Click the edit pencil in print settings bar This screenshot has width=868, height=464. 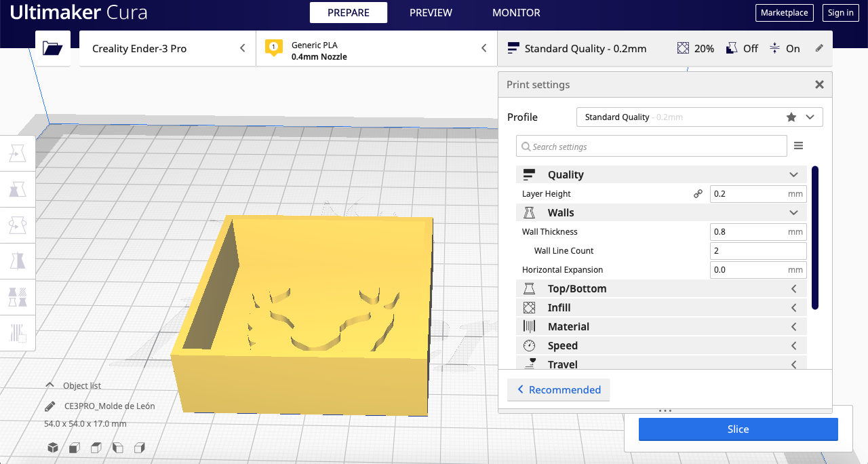click(819, 48)
